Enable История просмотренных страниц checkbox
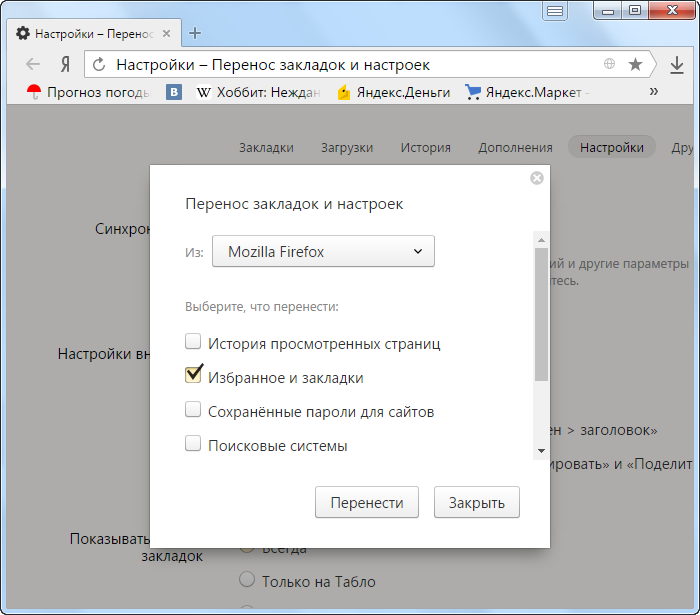The image size is (700, 615). coord(193,341)
